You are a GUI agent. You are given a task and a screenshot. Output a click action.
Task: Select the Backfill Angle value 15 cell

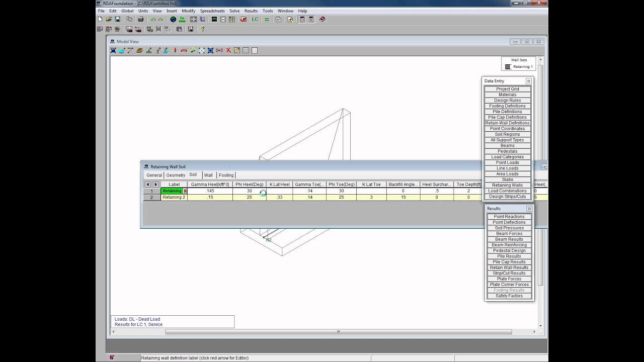(403, 197)
